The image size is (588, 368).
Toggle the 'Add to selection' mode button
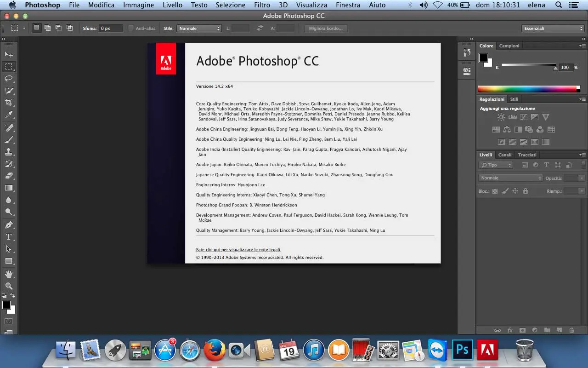(47, 28)
